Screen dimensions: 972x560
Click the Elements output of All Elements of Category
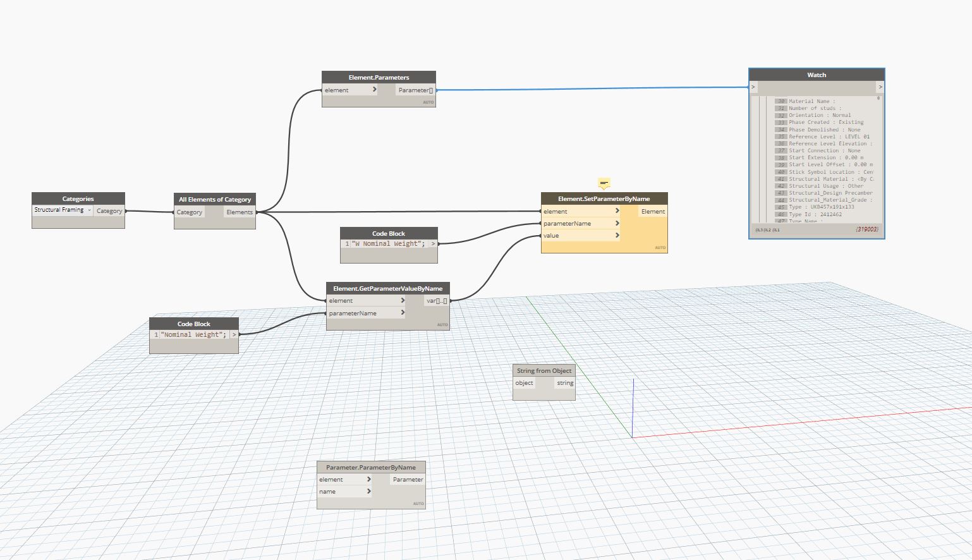click(x=239, y=212)
